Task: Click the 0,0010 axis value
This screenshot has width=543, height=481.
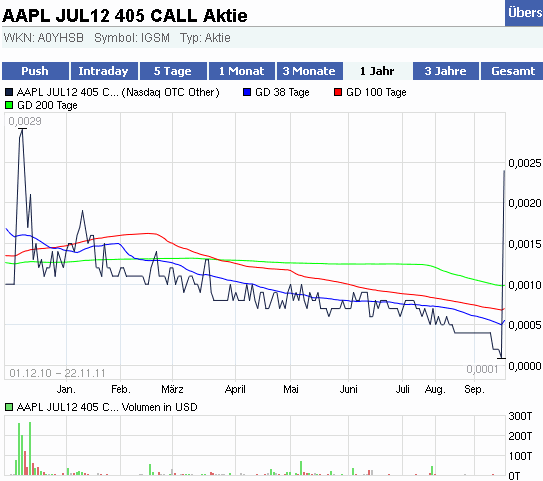Action: click(525, 285)
